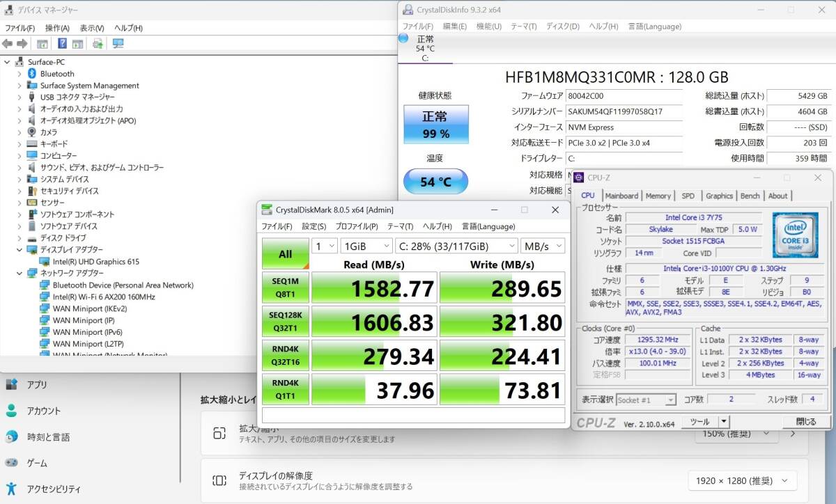Select the Wi-Fi 6 AX200 adapter icon
The height and width of the screenshot is (504, 836).
click(45, 297)
